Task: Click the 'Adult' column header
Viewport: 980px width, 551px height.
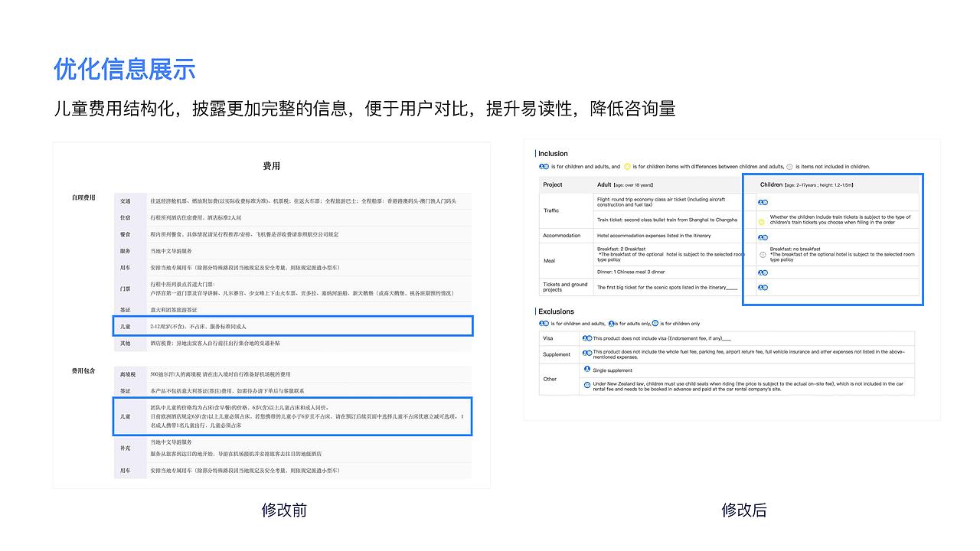Action: click(x=604, y=184)
